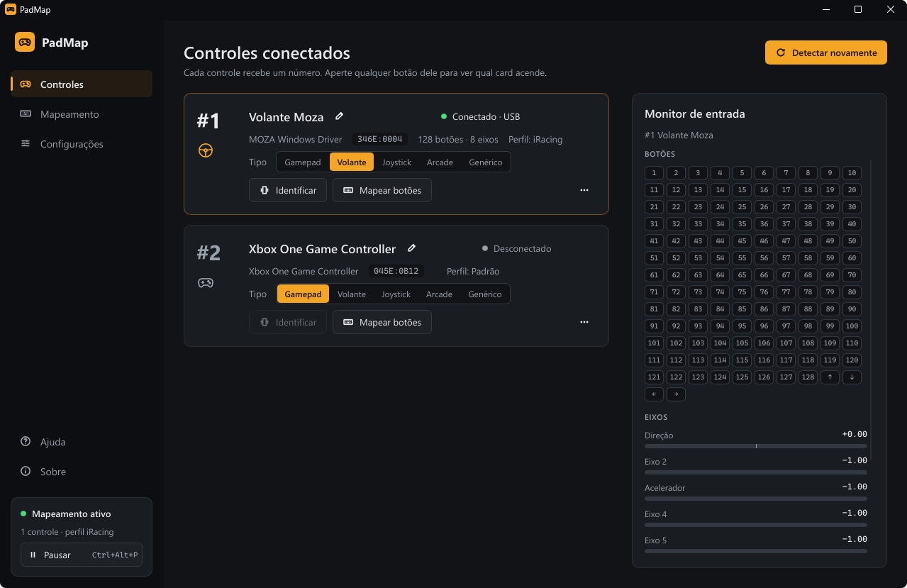The height and width of the screenshot is (588, 907).
Task: Click the Direção axis bar
Action: pos(756,446)
